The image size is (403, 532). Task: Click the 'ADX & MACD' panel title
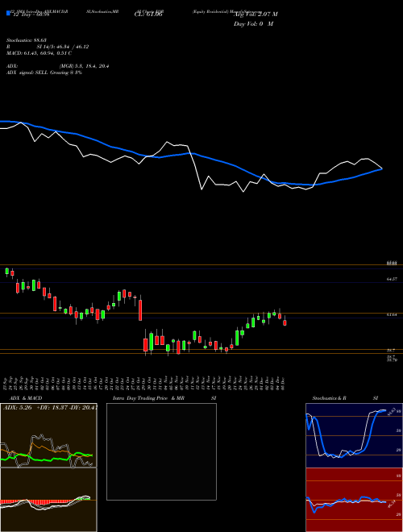(26, 398)
